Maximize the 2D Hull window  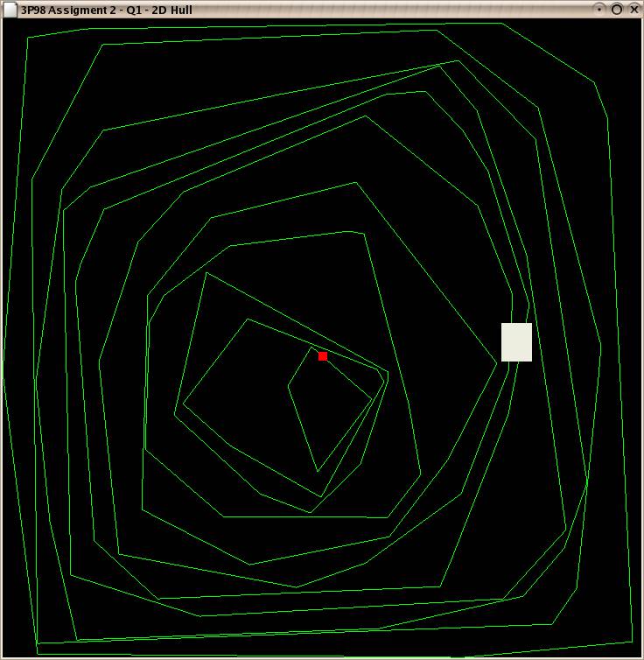coord(617,10)
